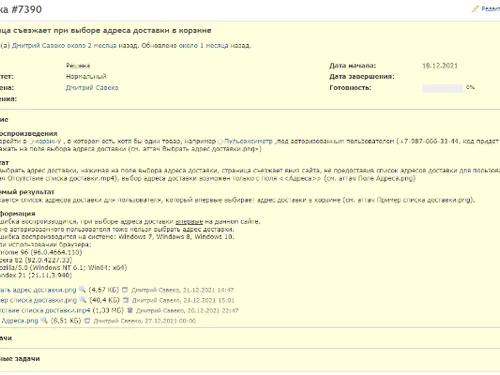Screen dimensions: 500x375
Task: Click the 'Готовность:' label
Action: point(350,88)
